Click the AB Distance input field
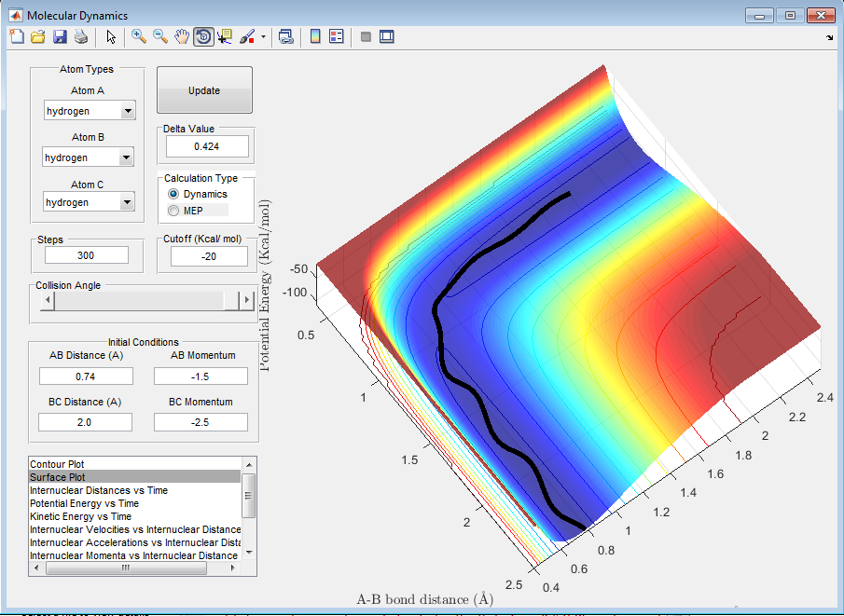844x616 pixels. tap(86, 376)
